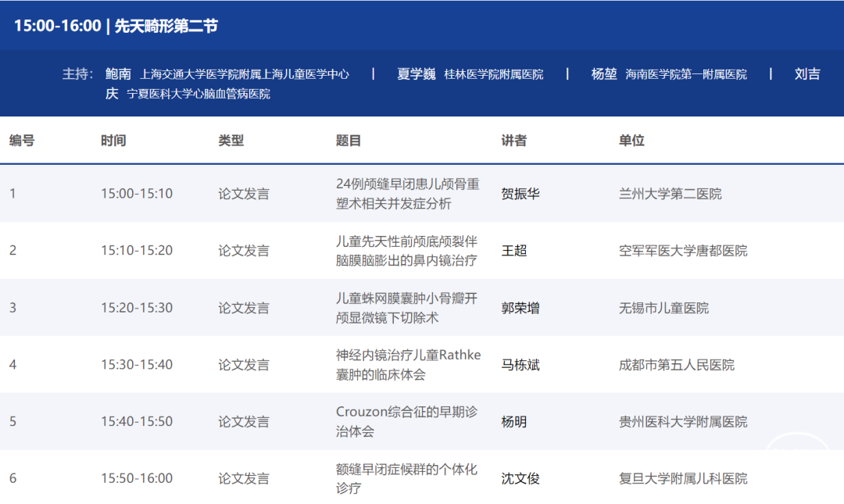This screenshot has width=844, height=504.
Task: Click the 题目 column header
Action: point(349,141)
